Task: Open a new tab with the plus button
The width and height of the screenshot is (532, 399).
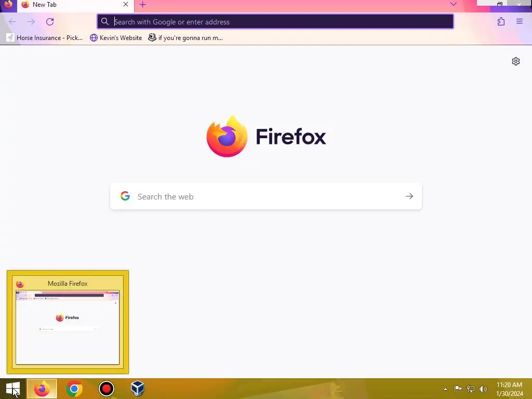Action: point(142,5)
